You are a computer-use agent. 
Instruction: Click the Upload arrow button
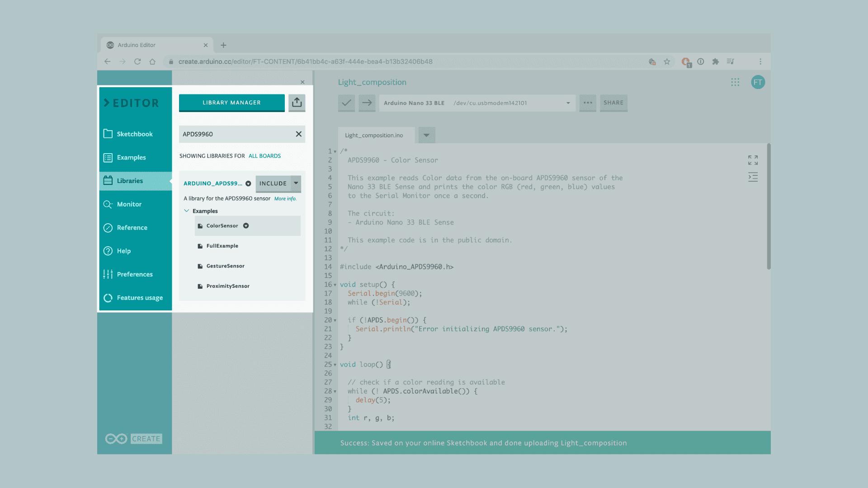pyautogui.click(x=367, y=103)
